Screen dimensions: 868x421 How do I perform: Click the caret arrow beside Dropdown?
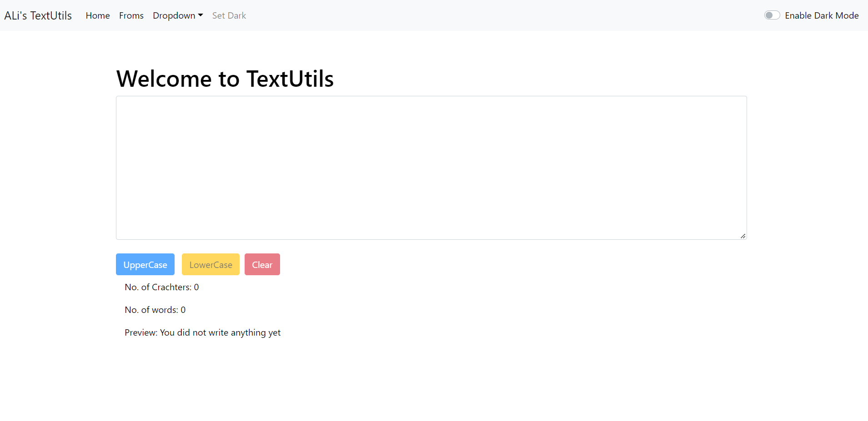(201, 15)
